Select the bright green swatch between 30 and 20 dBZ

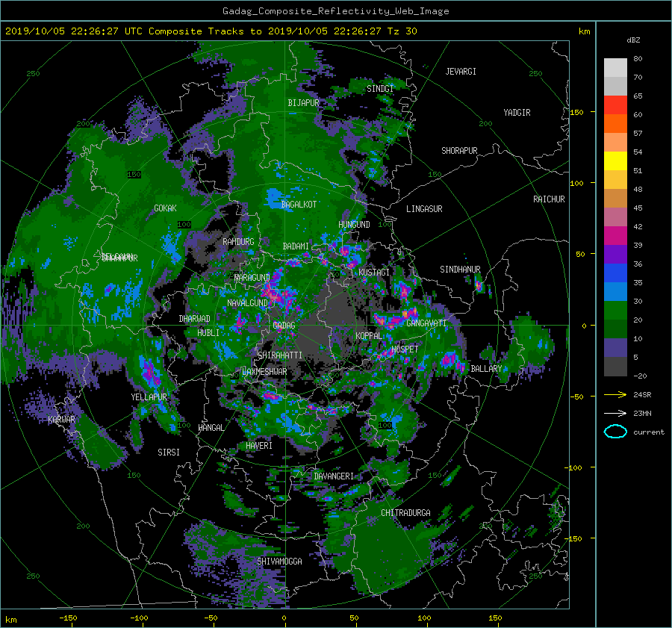click(x=615, y=311)
